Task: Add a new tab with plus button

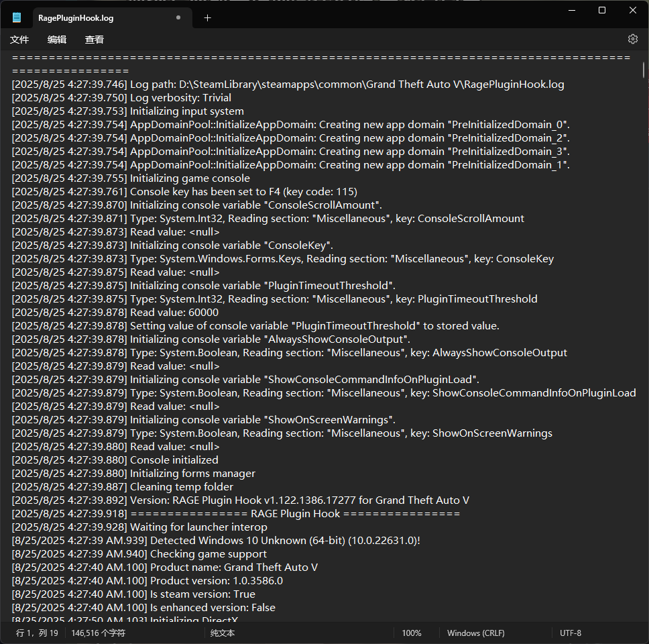Action: pos(207,18)
